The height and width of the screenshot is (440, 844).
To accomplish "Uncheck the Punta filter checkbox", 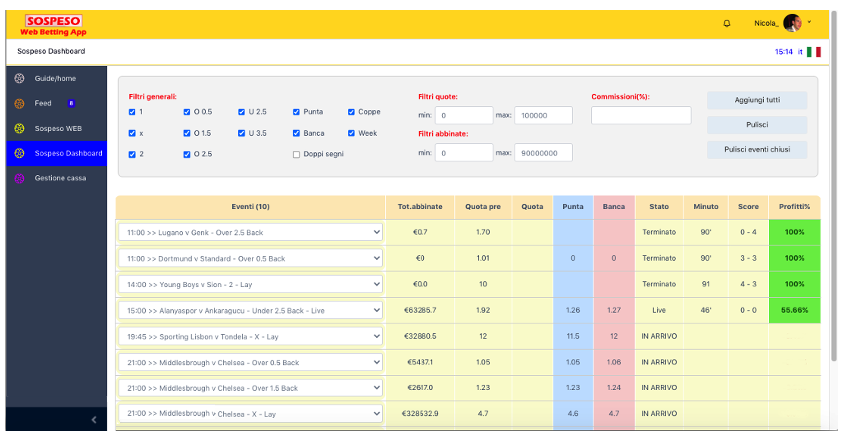I will 296,112.
